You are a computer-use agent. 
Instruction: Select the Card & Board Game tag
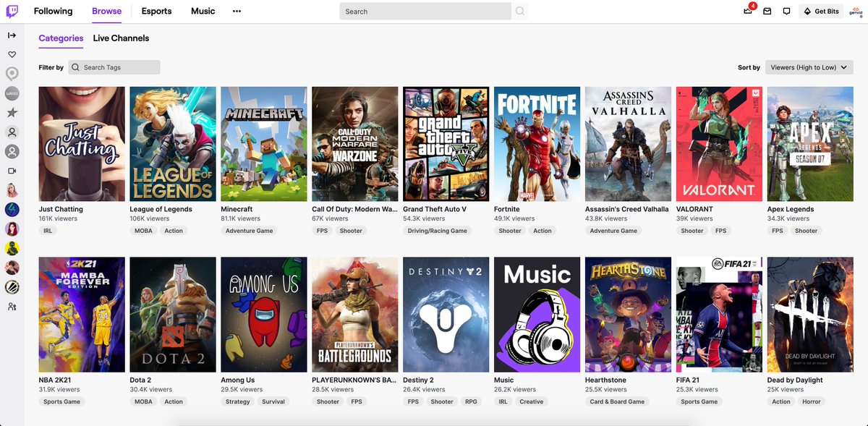[617, 401]
